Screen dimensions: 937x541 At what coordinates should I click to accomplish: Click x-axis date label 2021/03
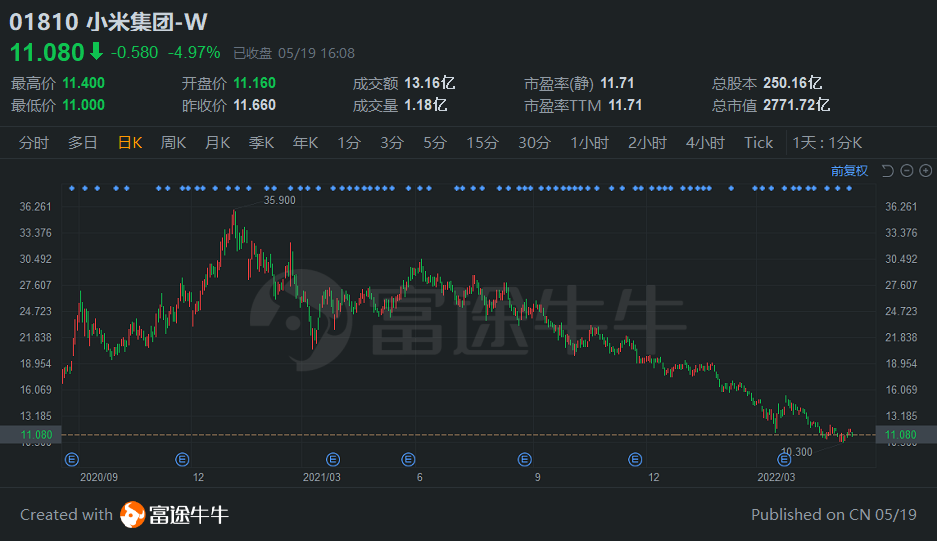click(x=321, y=477)
